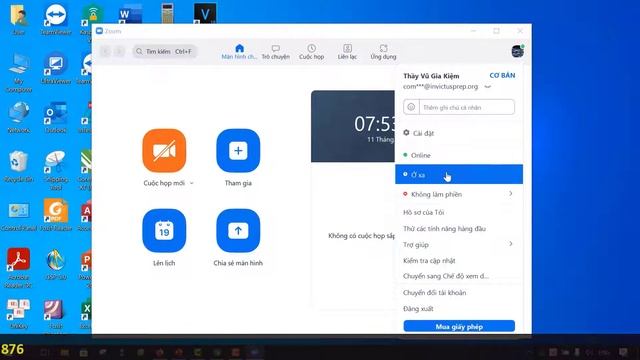640x360 pixels.
Task: Select the Acrobat Reader DC desktop shortcut
Action: pyautogui.click(x=18, y=267)
